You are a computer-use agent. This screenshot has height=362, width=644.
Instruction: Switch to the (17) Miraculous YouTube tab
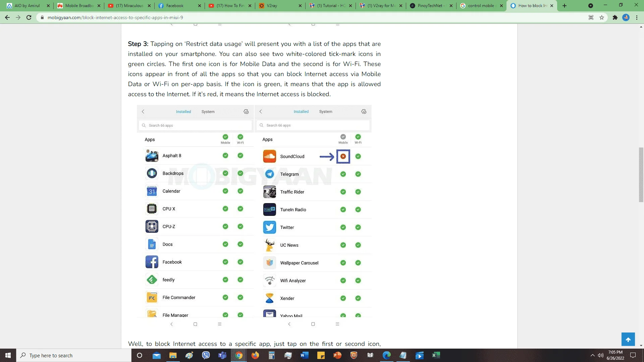pos(129,6)
